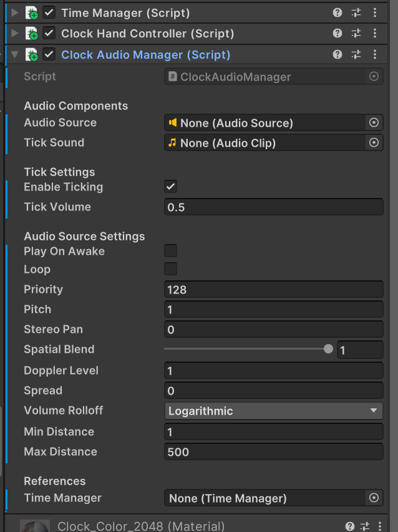Image resolution: width=398 pixels, height=532 pixels.
Task: Expand the Time Manager script component
Action: pyautogui.click(x=14, y=13)
